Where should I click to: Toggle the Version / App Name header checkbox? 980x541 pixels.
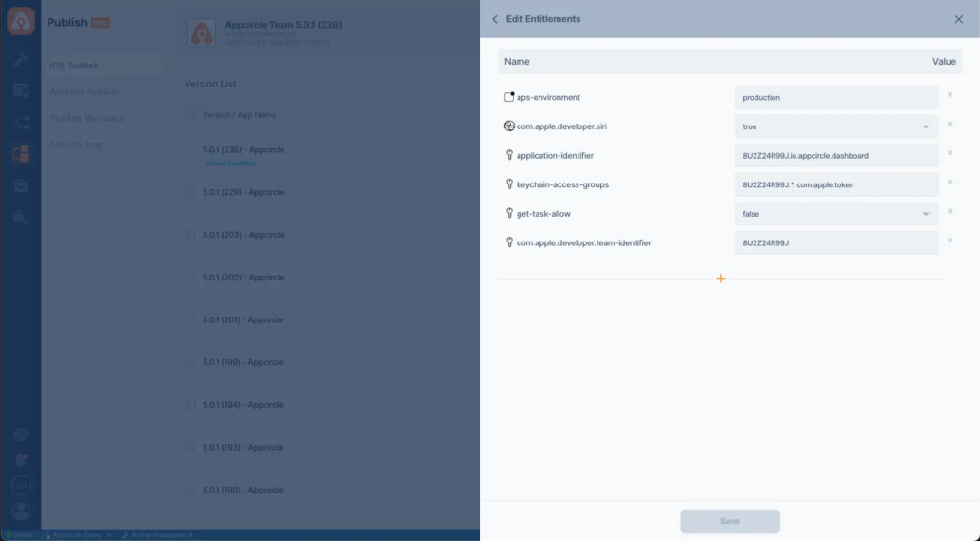(x=190, y=115)
